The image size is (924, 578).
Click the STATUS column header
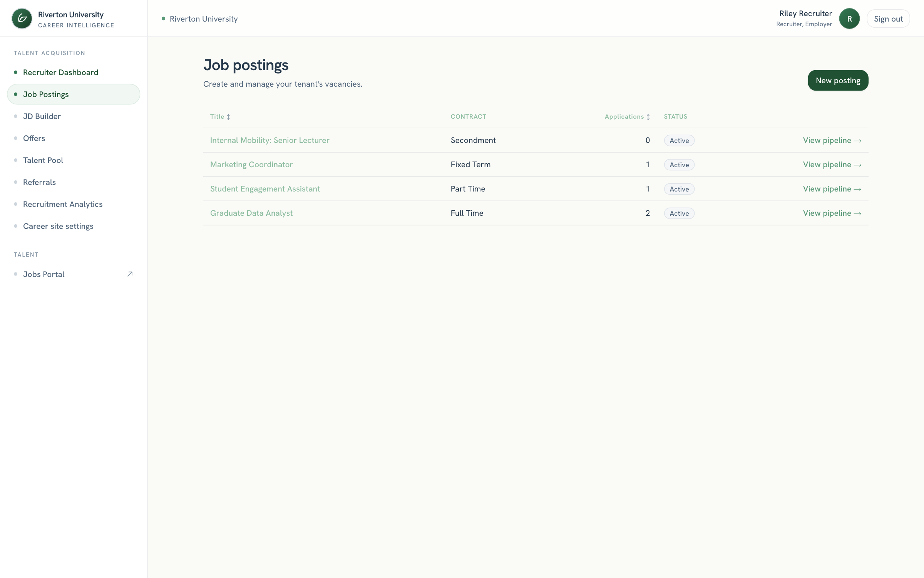click(675, 117)
